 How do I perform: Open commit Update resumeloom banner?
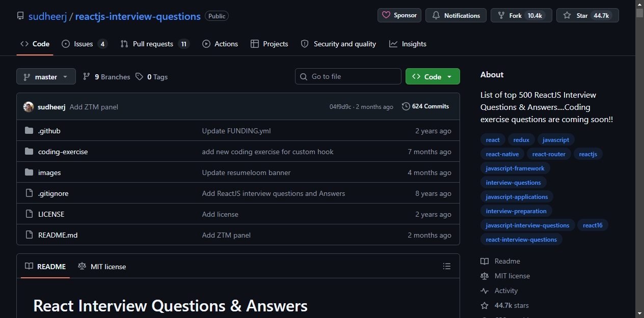coord(247,172)
